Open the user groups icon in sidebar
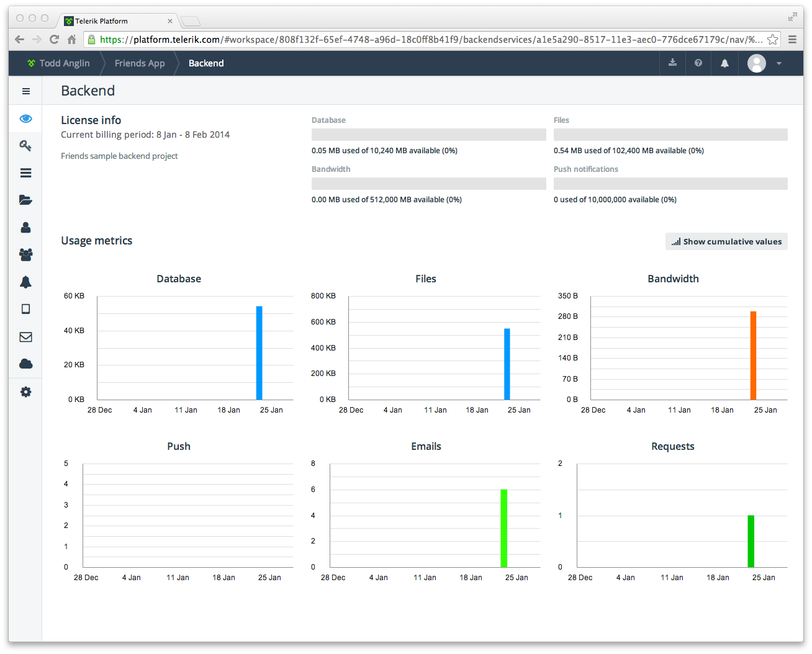 point(25,254)
